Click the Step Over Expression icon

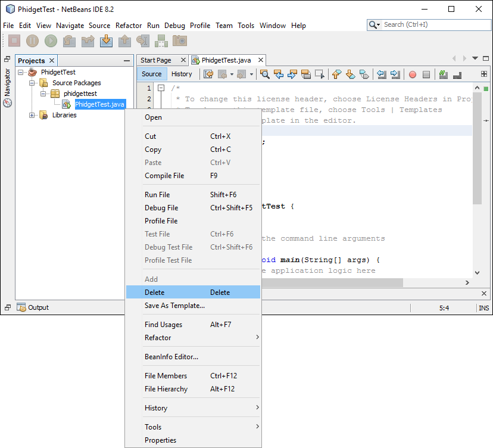(x=88, y=41)
